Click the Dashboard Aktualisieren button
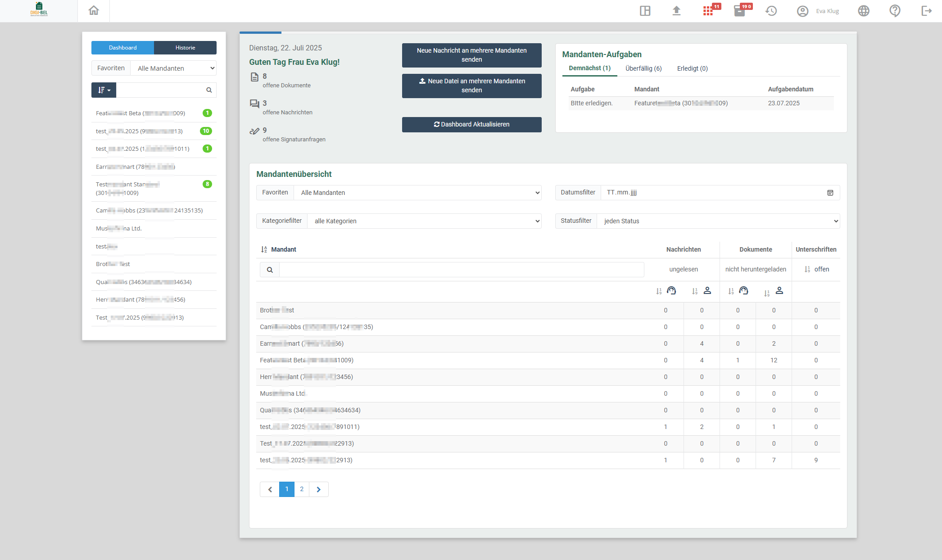942x560 pixels. [x=471, y=125]
